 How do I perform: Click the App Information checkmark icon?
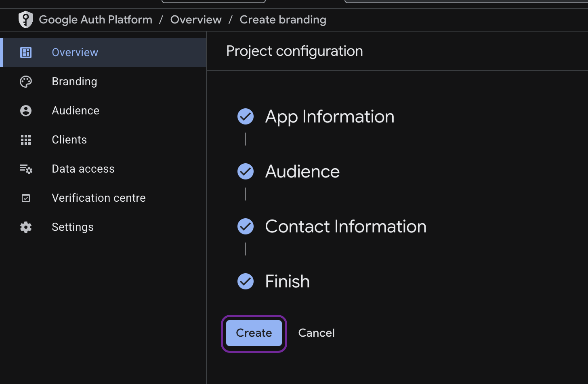pyautogui.click(x=246, y=116)
